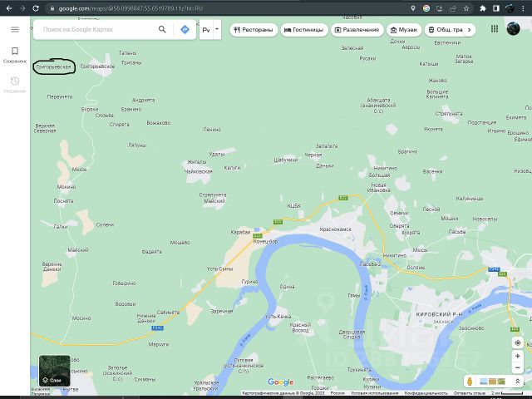This screenshot has width=532, height=399.
Task: Expand the imagery strip with double chevron
Action: click(517, 381)
